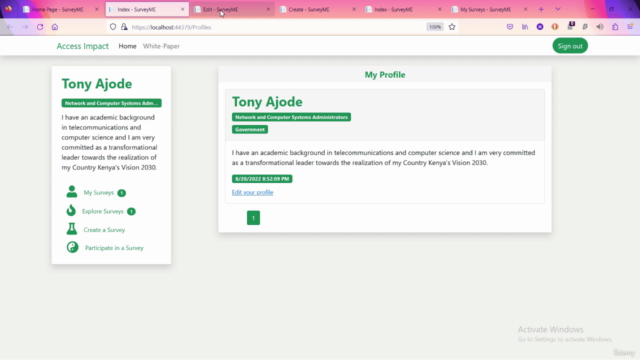Click the speaker extension icon

tap(600, 27)
